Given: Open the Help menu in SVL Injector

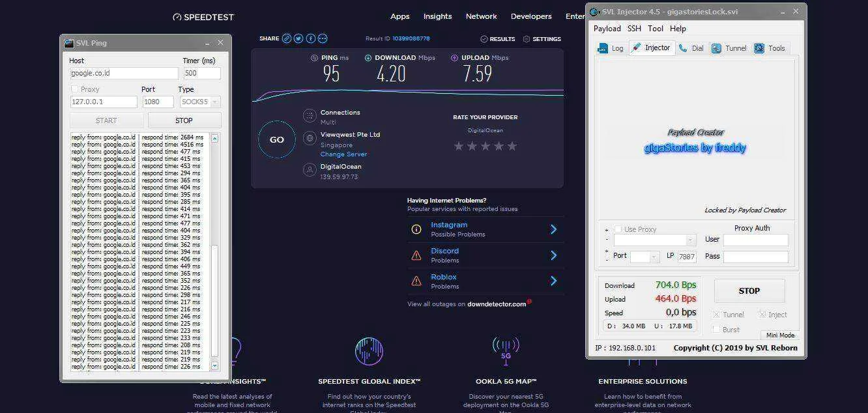Looking at the screenshot, I should point(678,29).
